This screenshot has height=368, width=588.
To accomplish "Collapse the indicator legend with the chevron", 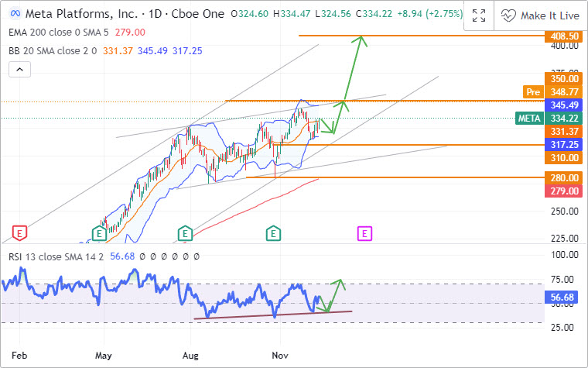I will click(x=18, y=70).
